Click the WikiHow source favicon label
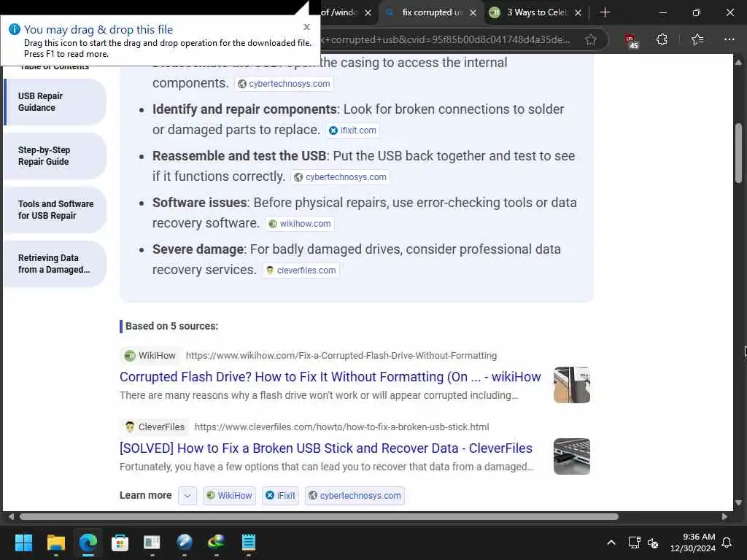 coord(150,355)
